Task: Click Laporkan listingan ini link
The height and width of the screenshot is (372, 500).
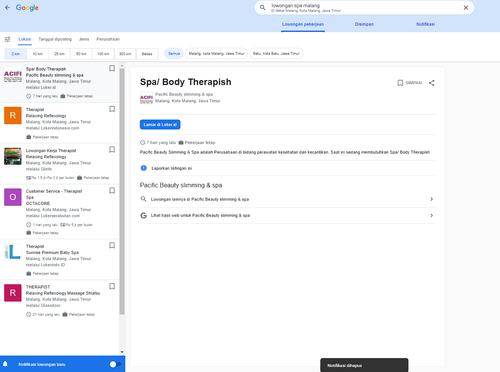Action: coord(172,168)
